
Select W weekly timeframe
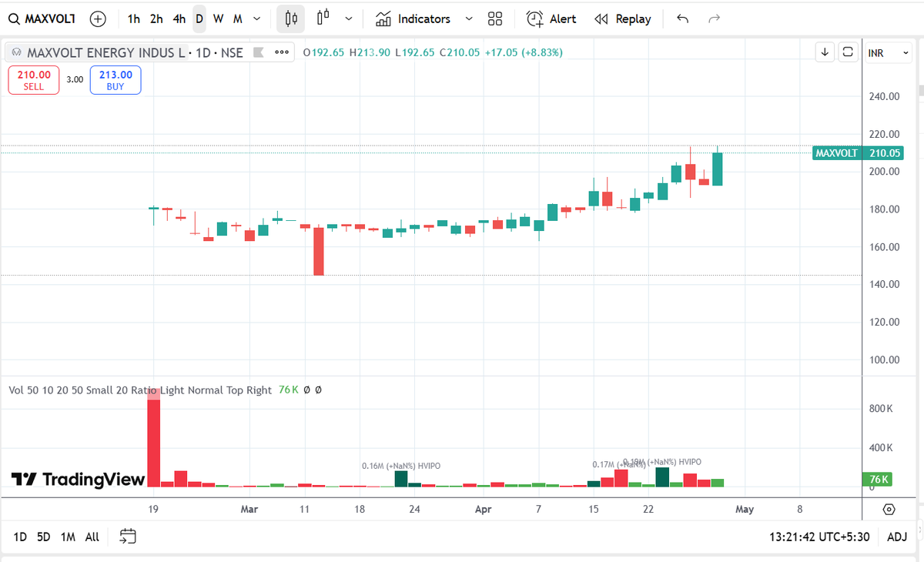pyautogui.click(x=218, y=18)
